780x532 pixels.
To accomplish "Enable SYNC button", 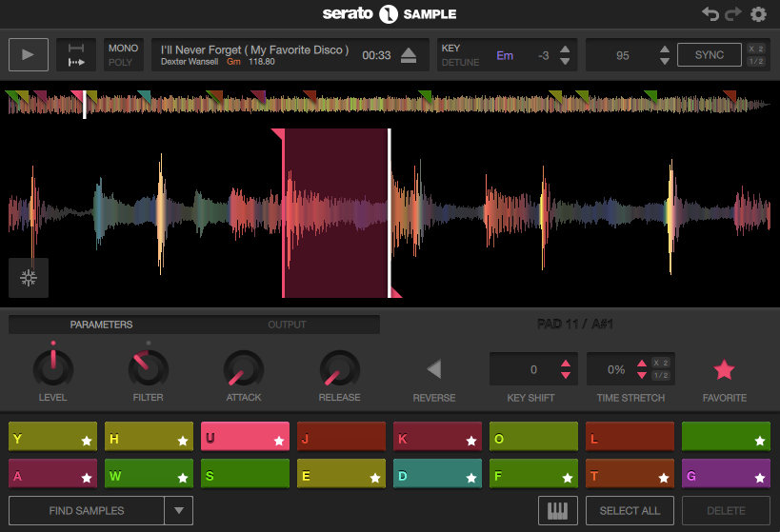I will coord(710,54).
